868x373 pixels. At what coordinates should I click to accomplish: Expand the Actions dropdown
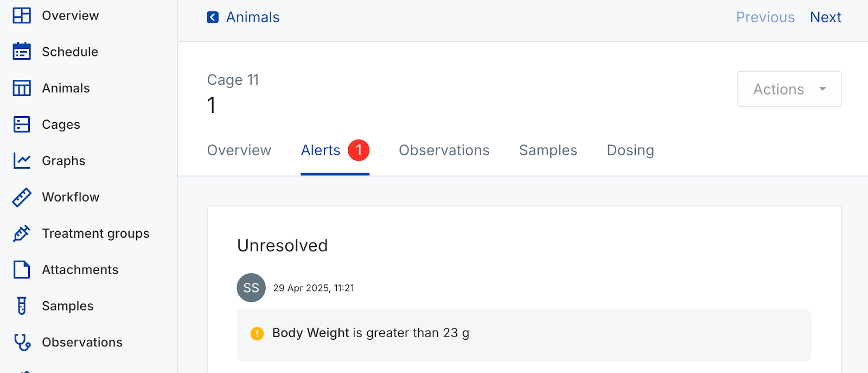click(x=789, y=89)
